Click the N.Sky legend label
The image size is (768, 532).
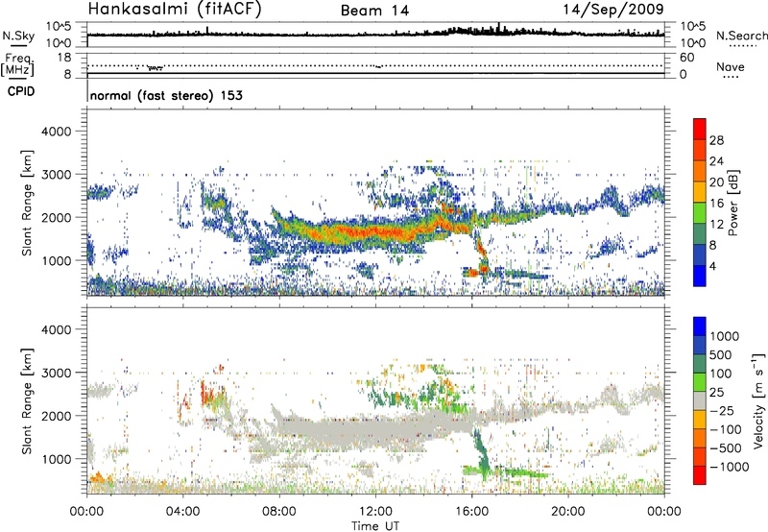point(18,36)
